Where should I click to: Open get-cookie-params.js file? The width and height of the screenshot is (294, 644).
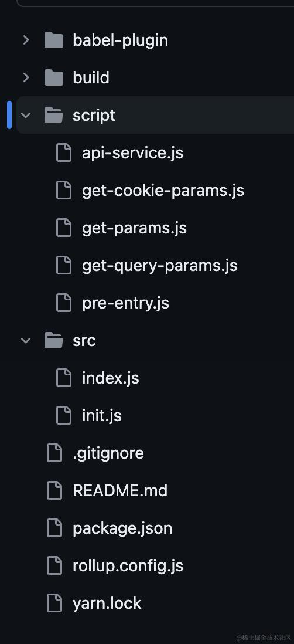click(x=163, y=191)
